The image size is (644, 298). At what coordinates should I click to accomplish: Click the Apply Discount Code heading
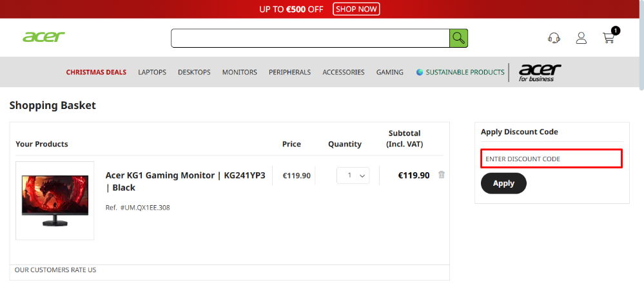[520, 132]
